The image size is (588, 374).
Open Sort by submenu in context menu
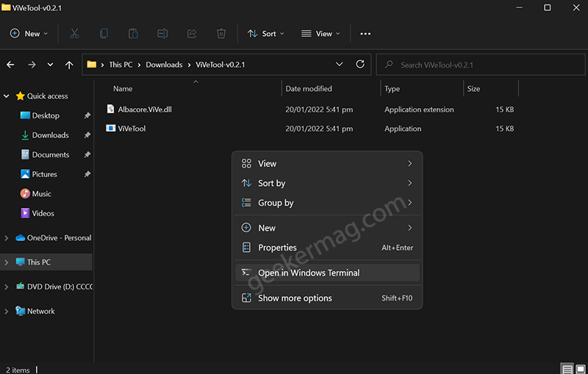point(327,183)
